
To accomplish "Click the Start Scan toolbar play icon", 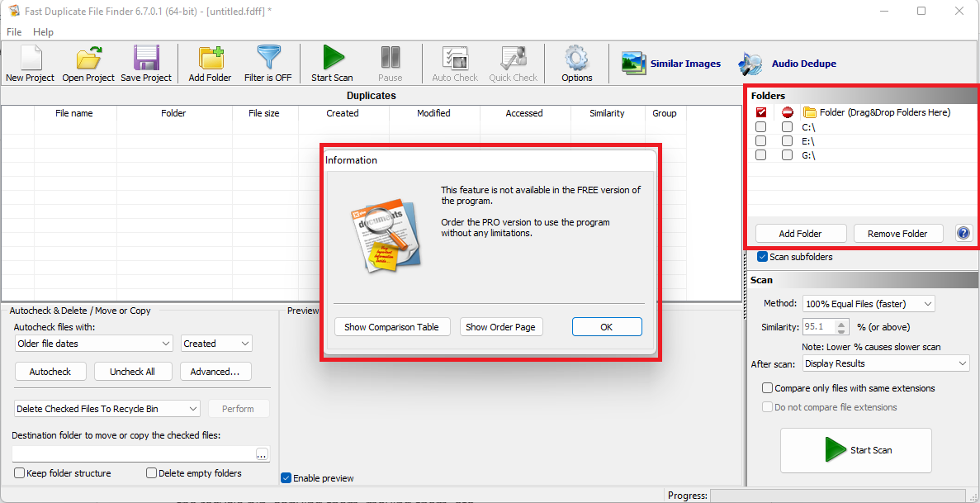I will pyautogui.click(x=333, y=58).
